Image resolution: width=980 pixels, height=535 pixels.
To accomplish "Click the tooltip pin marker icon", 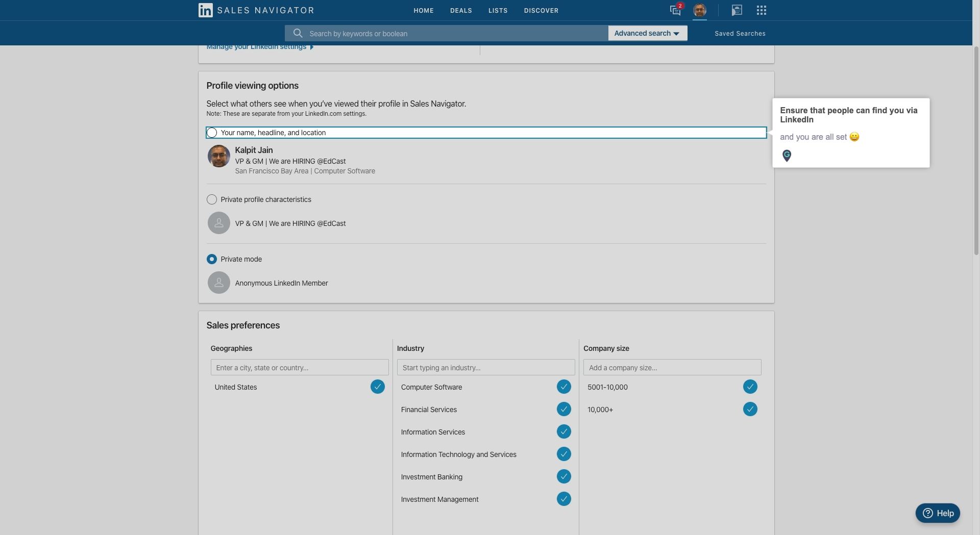I will [787, 156].
